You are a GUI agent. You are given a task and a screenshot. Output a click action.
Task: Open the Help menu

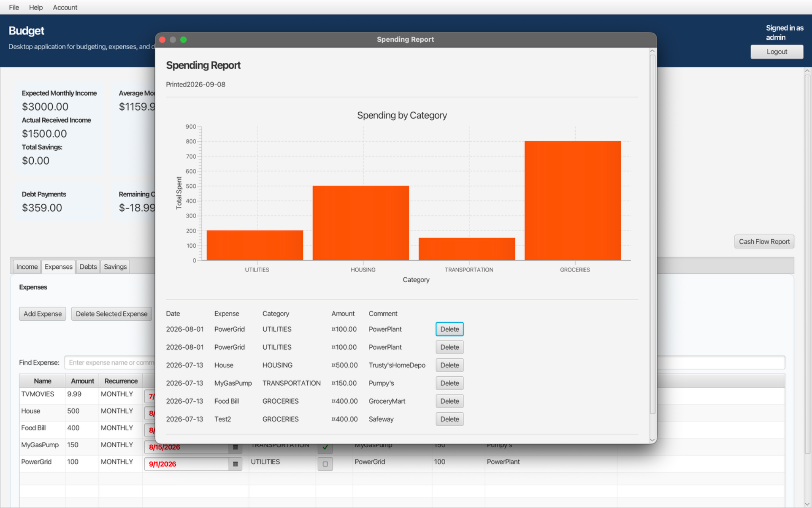36,7
